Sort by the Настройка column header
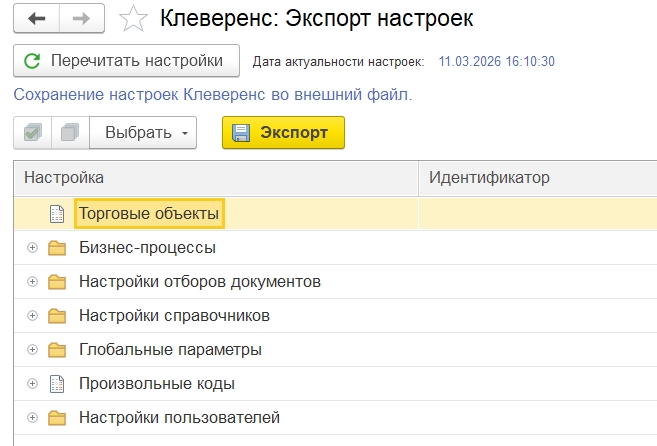 (x=216, y=178)
